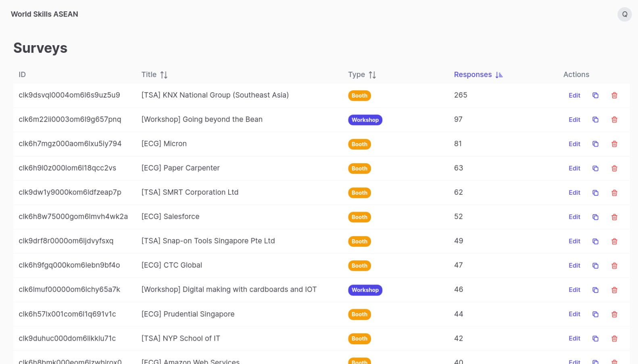Sort surveys by Title column
The width and height of the screenshot is (638, 364).
163,75
